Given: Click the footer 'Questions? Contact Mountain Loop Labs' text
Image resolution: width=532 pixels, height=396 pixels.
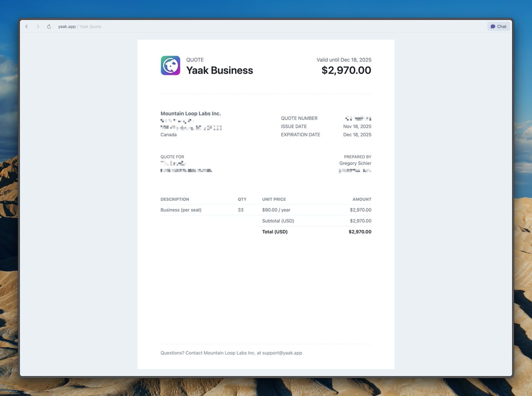Looking at the screenshot, I should point(231,353).
